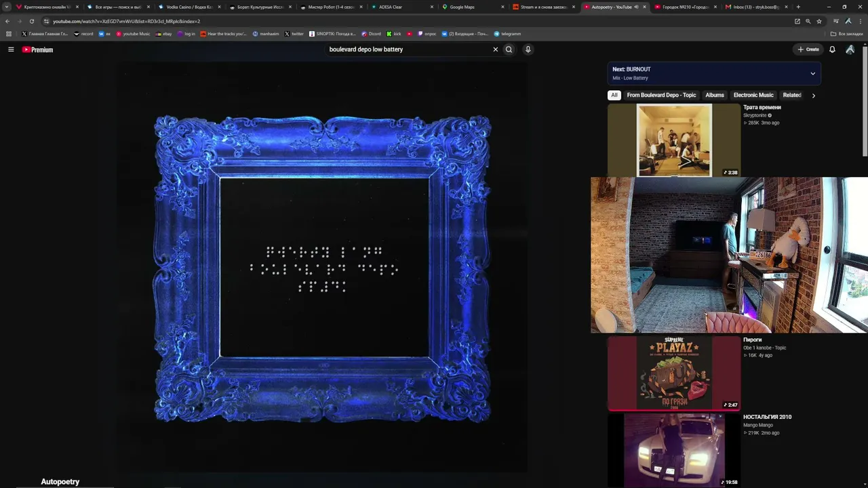This screenshot has height=488, width=868.
Task: Open the НОСТАЛЬГИЯ 2010 video title
Action: [x=767, y=418]
